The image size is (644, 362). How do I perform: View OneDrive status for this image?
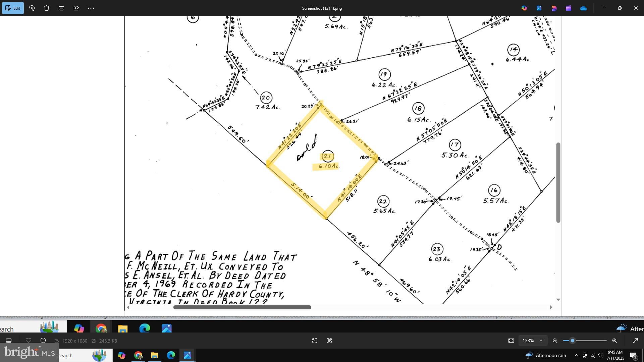(x=583, y=8)
